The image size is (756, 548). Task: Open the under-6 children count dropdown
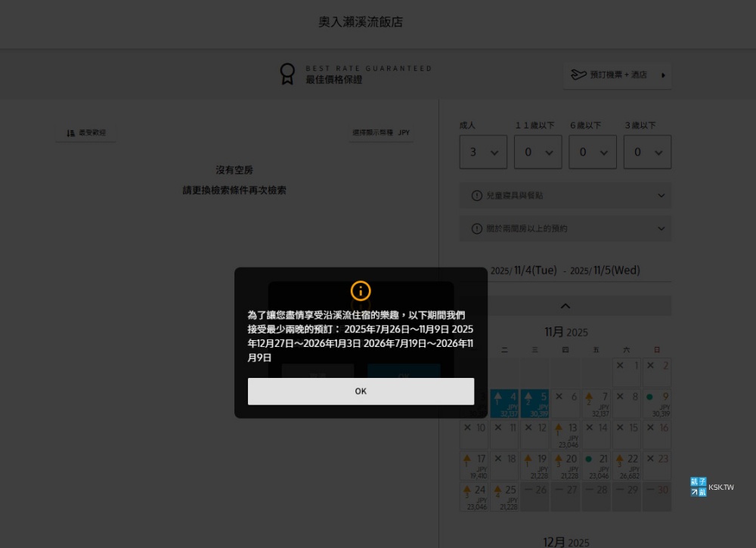coord(592,152)
